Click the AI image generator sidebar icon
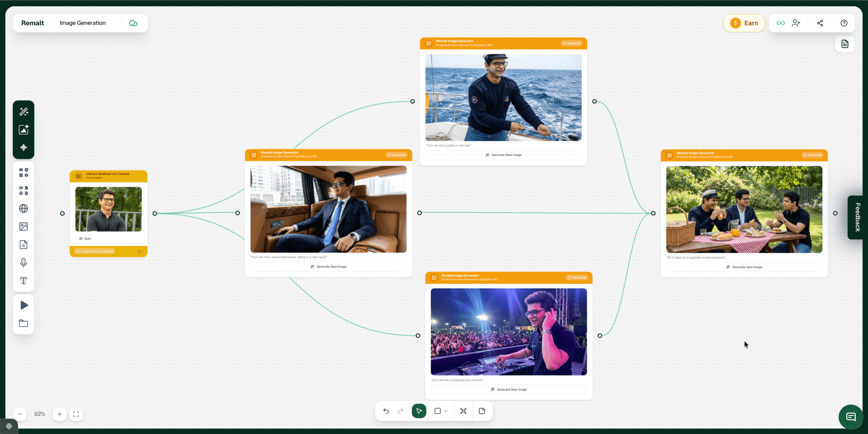868x434 pixels. tap(24, 130)
